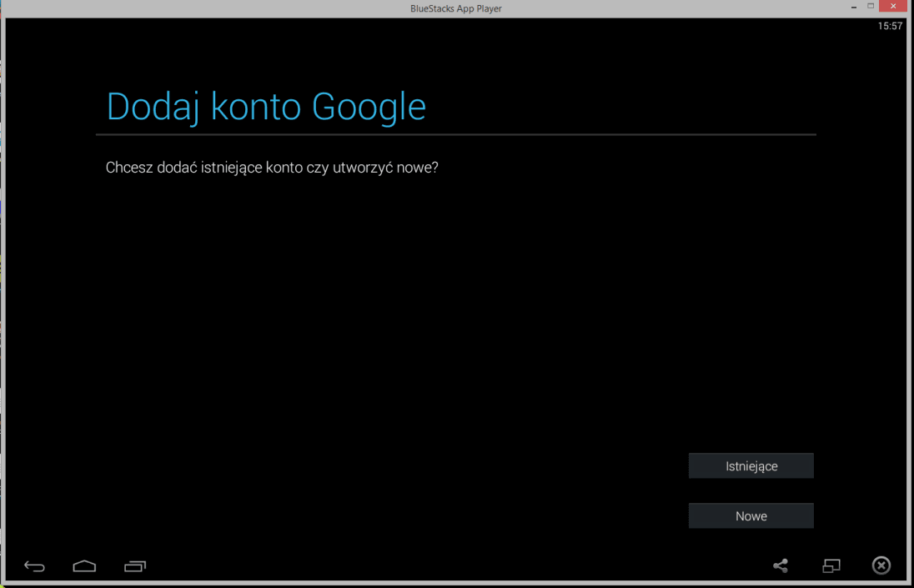The width and height of the screenshot is (914, 588).
Task: Click the share icon in bottom bar
Action: (x=781, y=565)
